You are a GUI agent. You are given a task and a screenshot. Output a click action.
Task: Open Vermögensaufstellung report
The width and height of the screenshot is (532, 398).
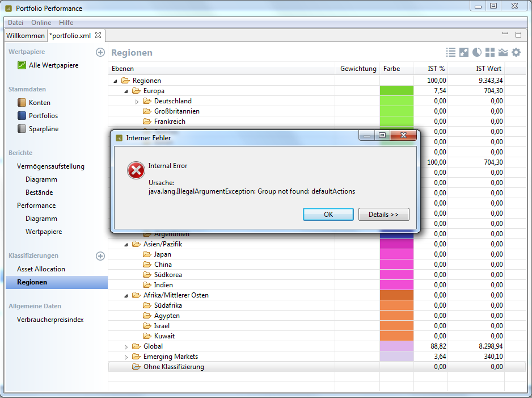50,166
